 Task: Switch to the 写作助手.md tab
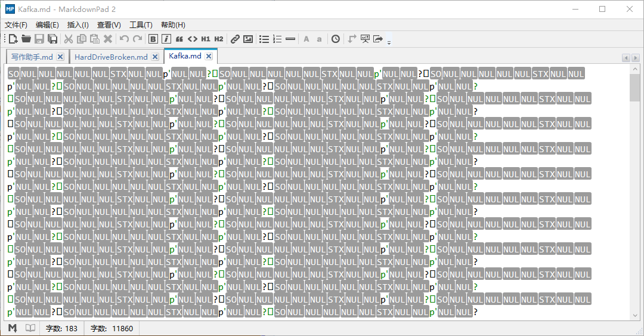pyautogui.click(x=32, y=57)
